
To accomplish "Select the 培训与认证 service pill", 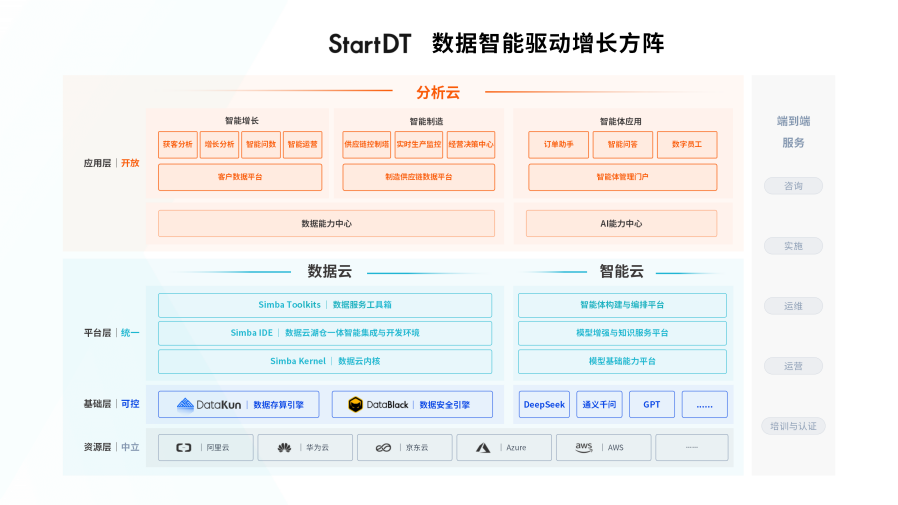I will [793, 426].
